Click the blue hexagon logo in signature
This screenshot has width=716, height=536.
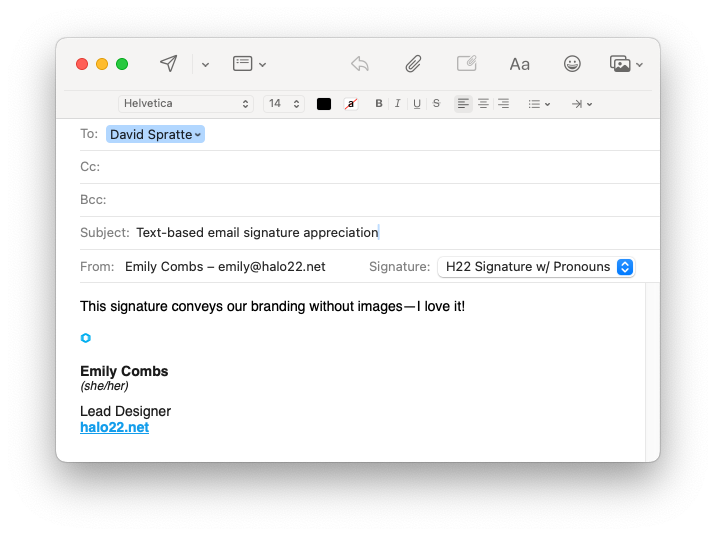86,338
